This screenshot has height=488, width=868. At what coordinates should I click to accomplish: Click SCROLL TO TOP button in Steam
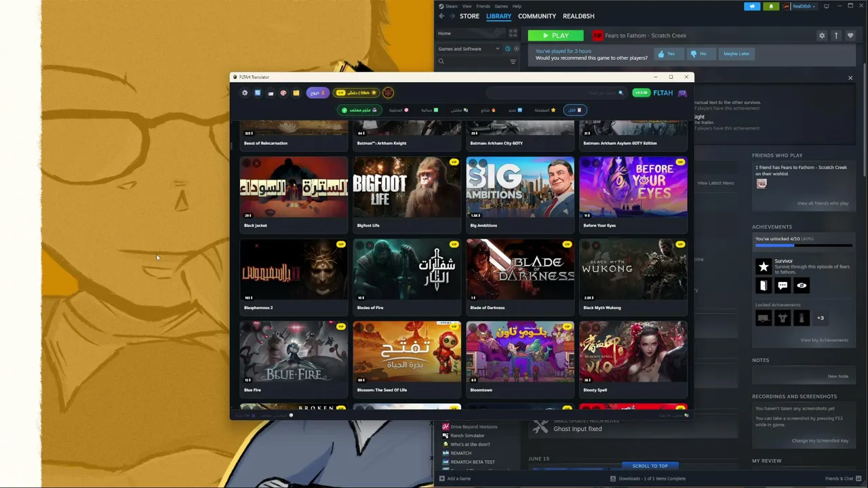tap(650, 466)
